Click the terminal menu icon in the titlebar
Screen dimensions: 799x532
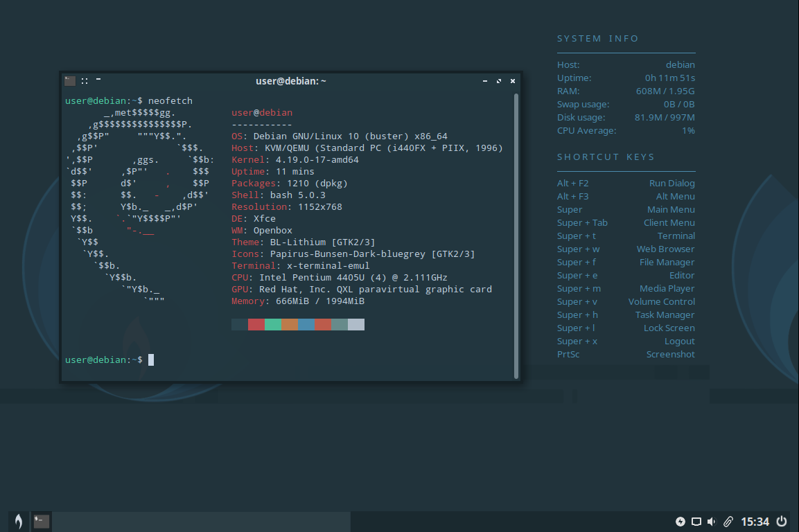[x=70, y=80]
